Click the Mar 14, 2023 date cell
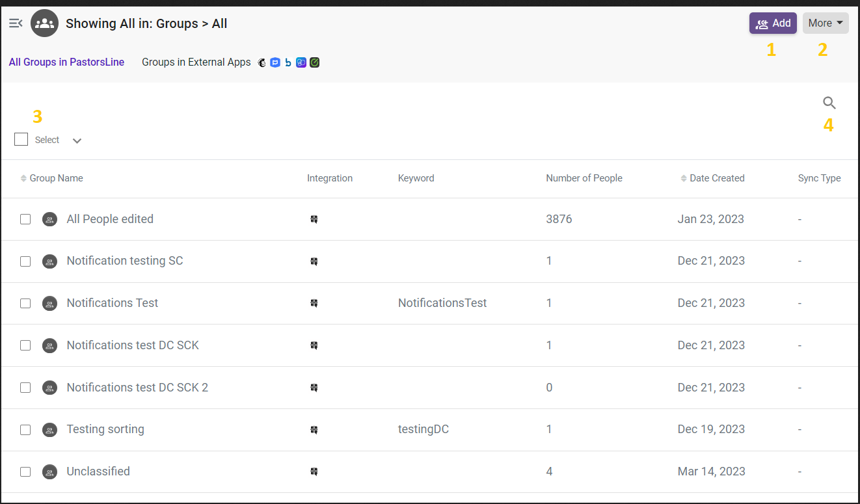This screenshot has width=860, height=504. pos(712,471)
